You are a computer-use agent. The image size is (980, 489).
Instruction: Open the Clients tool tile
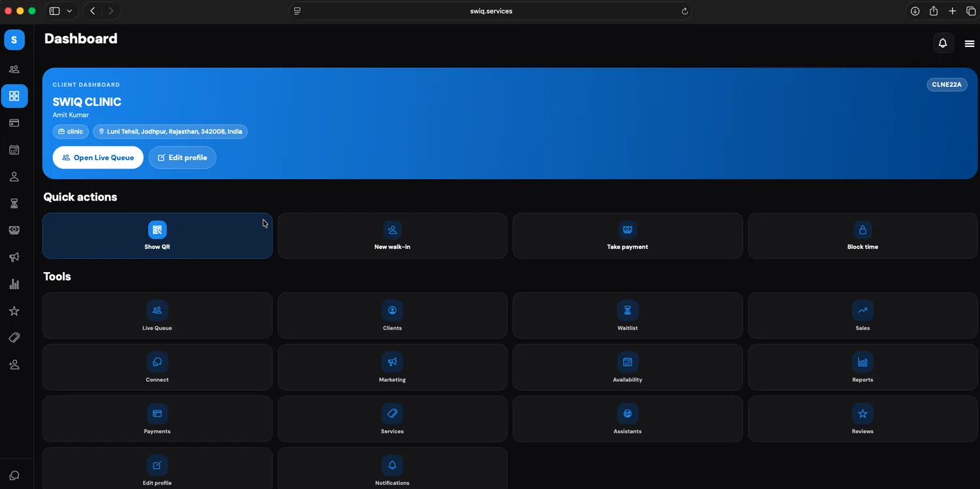(x=393, y=316)
